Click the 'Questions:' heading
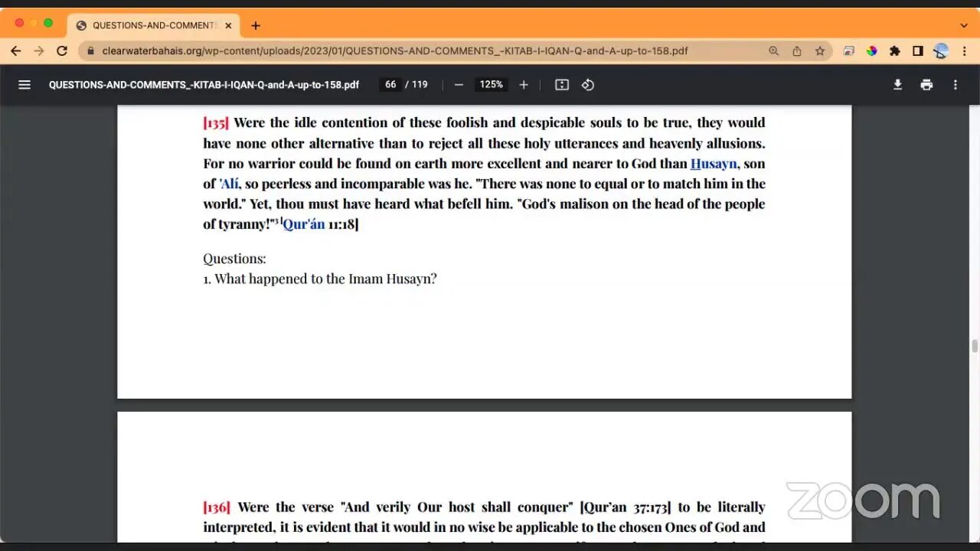 pyautogui.click(x=234, y=259)
